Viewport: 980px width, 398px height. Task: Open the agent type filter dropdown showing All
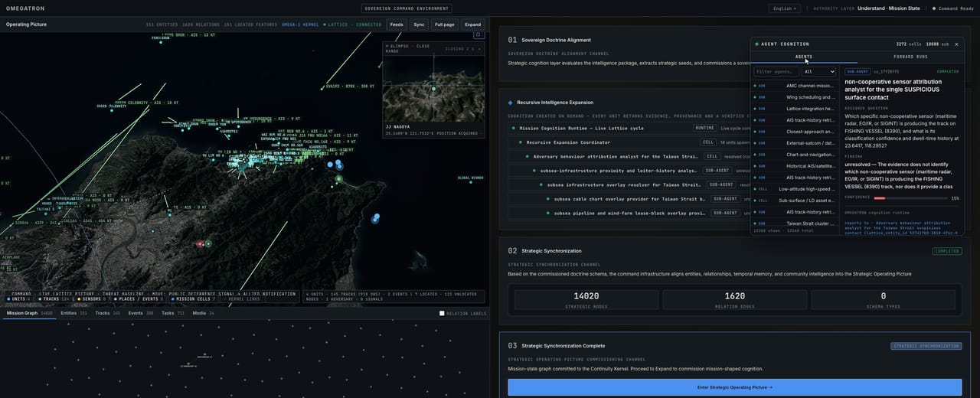tap(818, 71)
